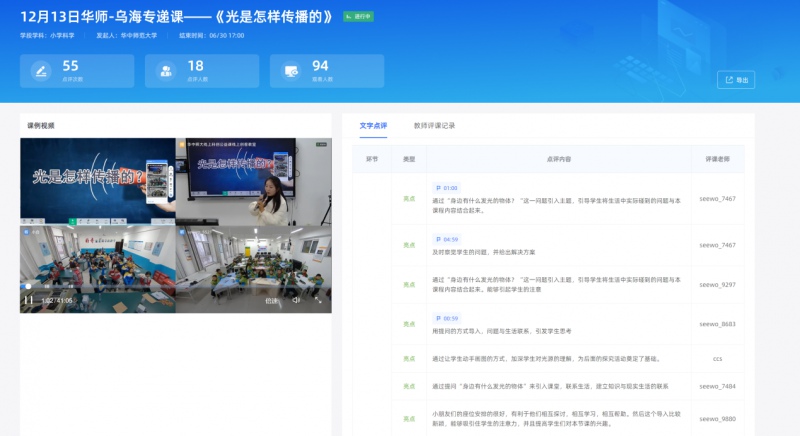Click the people icon in the 18 reviewers card
The width and height of the screenshot is (800, 436).
(x=166, y=71)
